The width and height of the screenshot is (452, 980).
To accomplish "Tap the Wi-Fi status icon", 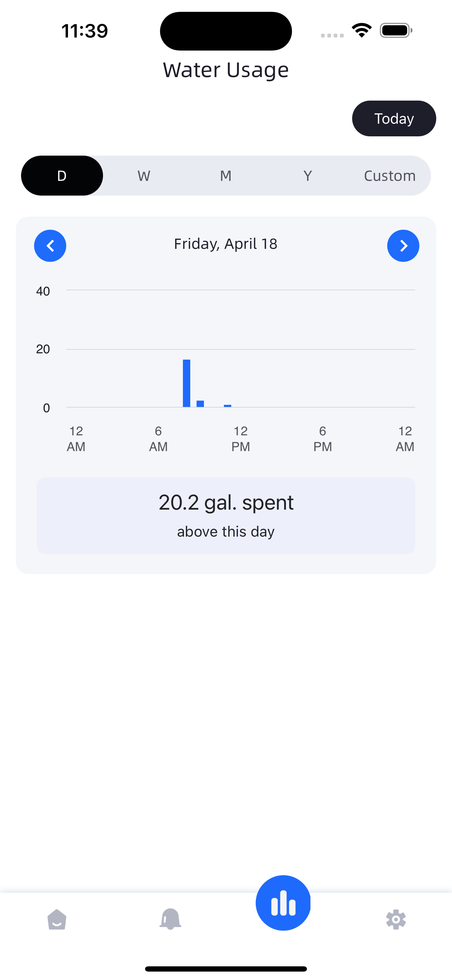I will [x=362, y=30].
